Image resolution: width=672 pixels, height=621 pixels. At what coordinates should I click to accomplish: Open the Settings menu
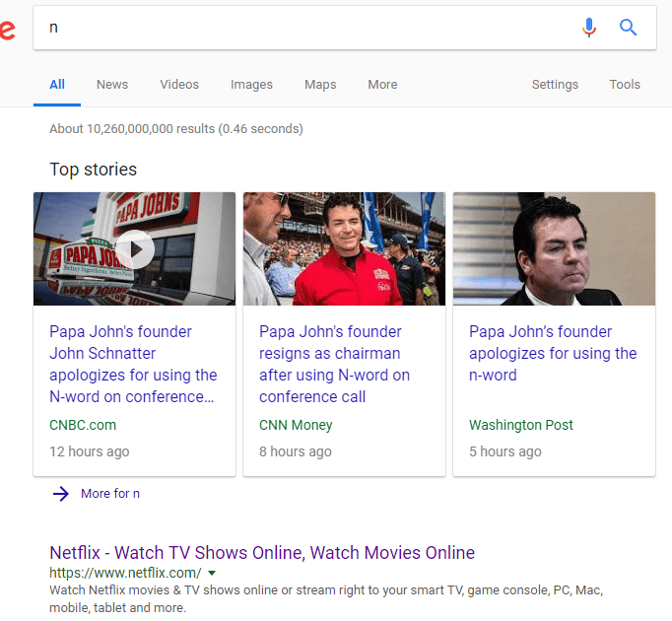coord(555,85)
